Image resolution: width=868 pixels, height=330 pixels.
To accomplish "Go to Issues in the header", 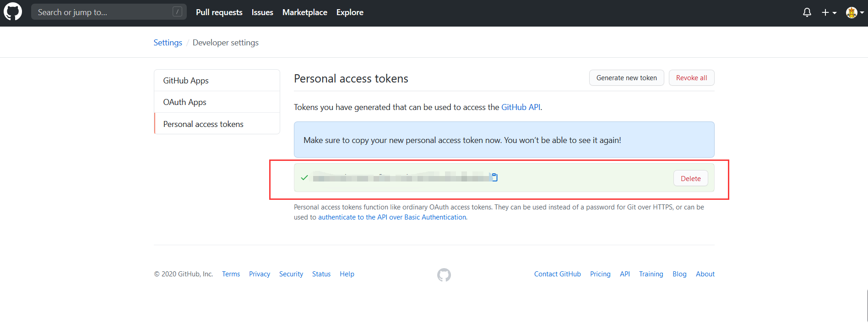I will pos(262,12).
